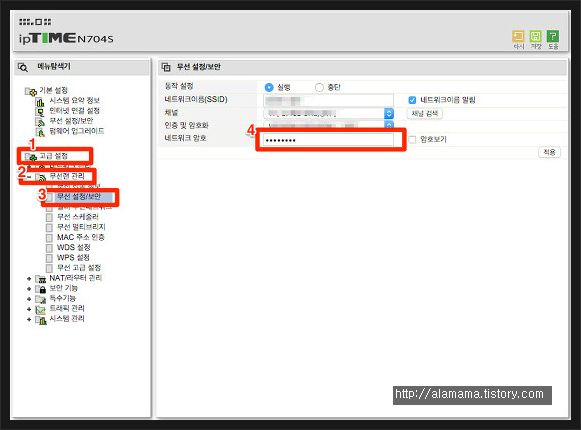
Task: Select highlighted 무선 설정/보안 under 무선랜 관리
Action: 79,196
